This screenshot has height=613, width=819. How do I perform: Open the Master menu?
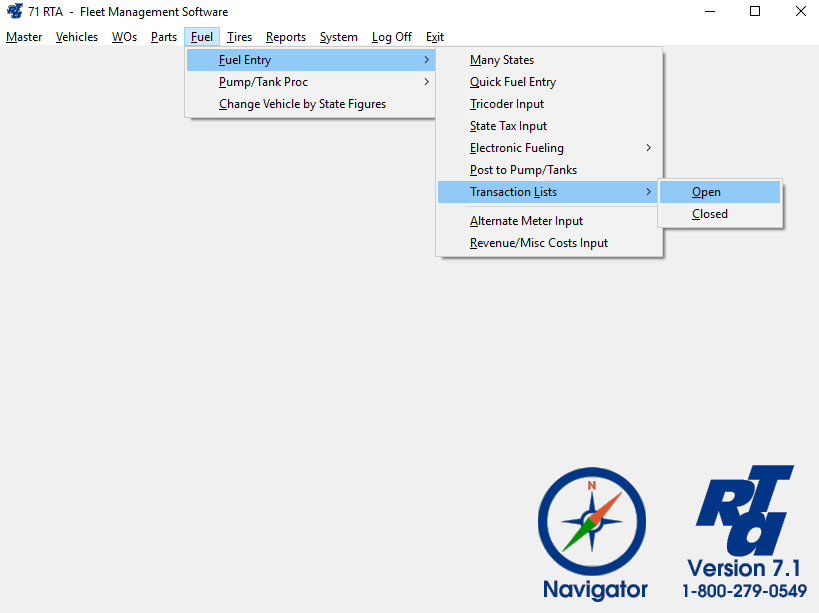click(x=24, y=37)
